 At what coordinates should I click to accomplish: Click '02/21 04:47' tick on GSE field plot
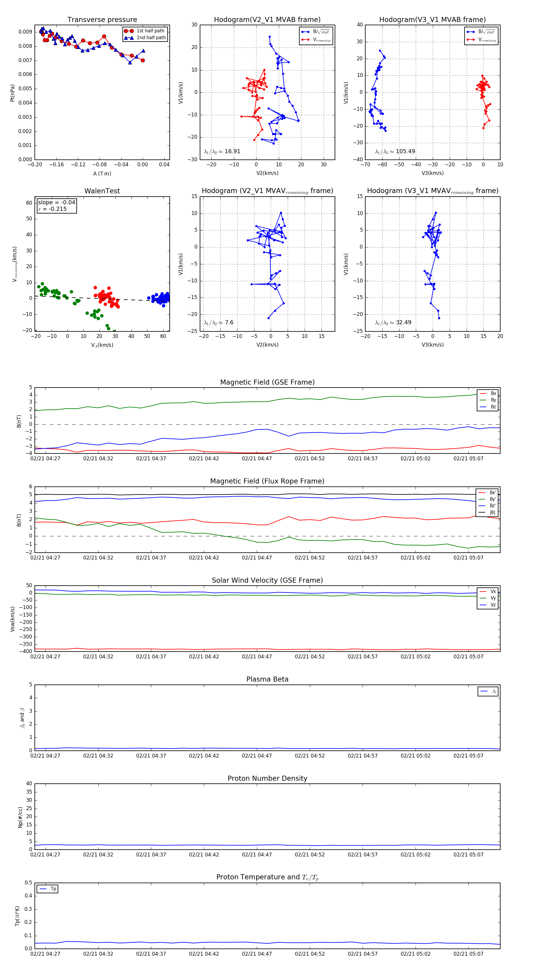point(257,459)
